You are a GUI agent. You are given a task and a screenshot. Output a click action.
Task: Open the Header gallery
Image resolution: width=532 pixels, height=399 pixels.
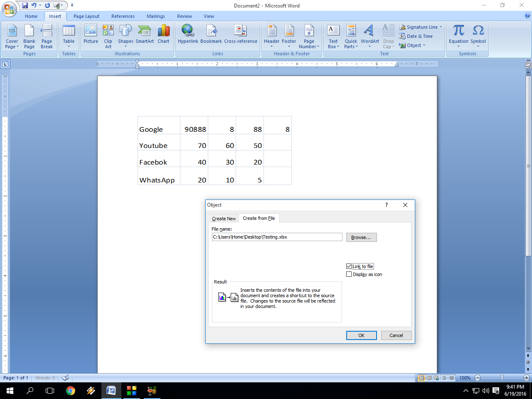tap(271, 37)
